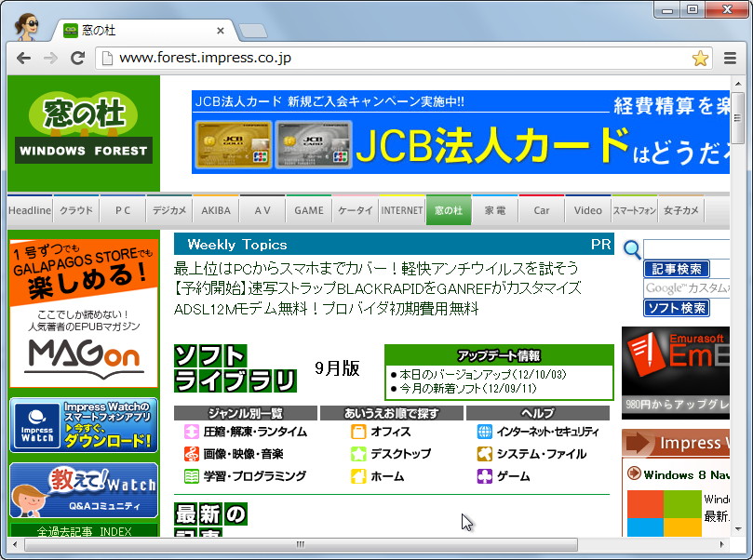Click the Windows Forest 窓の杜 logo

[83, 128]
